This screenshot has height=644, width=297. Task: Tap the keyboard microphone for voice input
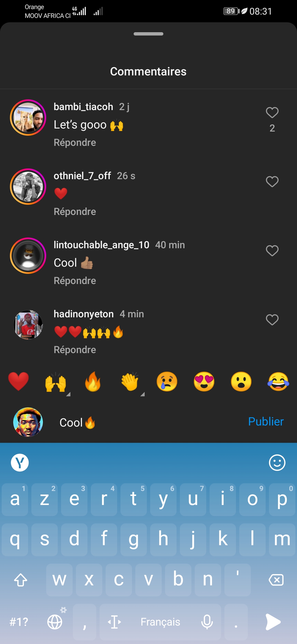pyautogui.click(x=207, y=622)
